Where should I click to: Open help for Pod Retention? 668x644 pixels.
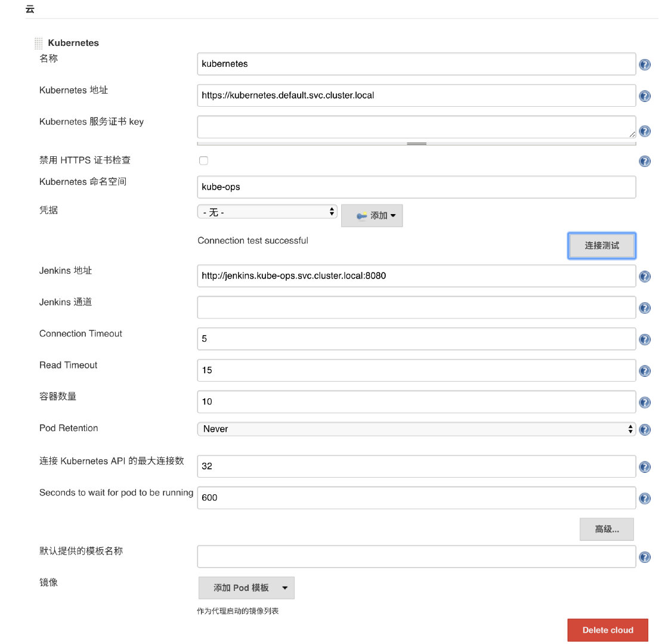point(645,429)
